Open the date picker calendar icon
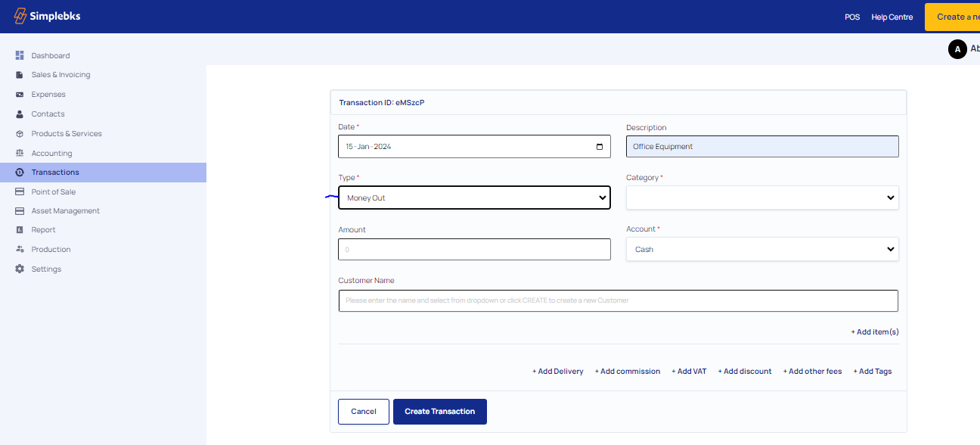This screenshot has width=980, height=445. (600, 147)
